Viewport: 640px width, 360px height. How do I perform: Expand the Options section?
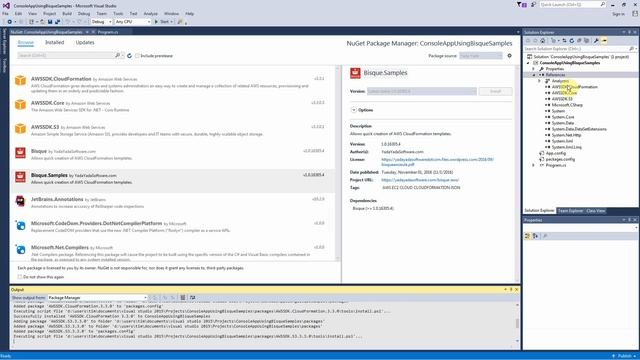coord(354,110)
